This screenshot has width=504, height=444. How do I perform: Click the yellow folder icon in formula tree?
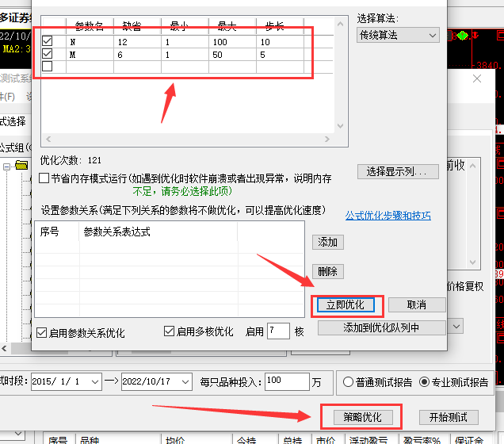point(21,165)
